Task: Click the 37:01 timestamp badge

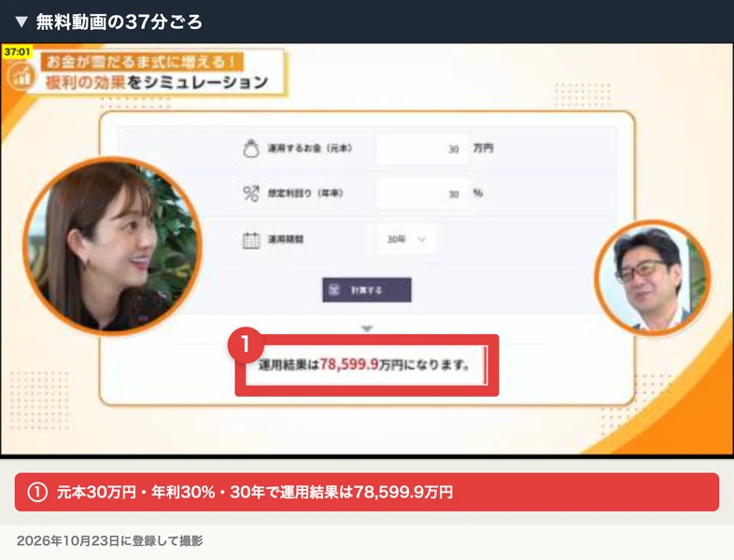Action: click(x=17, y=52)
